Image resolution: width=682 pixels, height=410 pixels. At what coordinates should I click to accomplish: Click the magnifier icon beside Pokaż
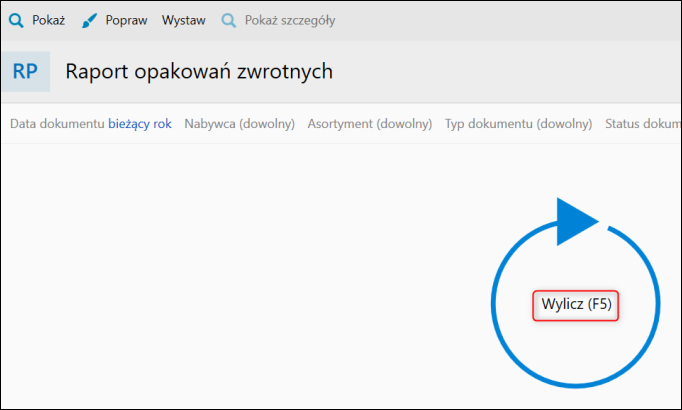16,20
